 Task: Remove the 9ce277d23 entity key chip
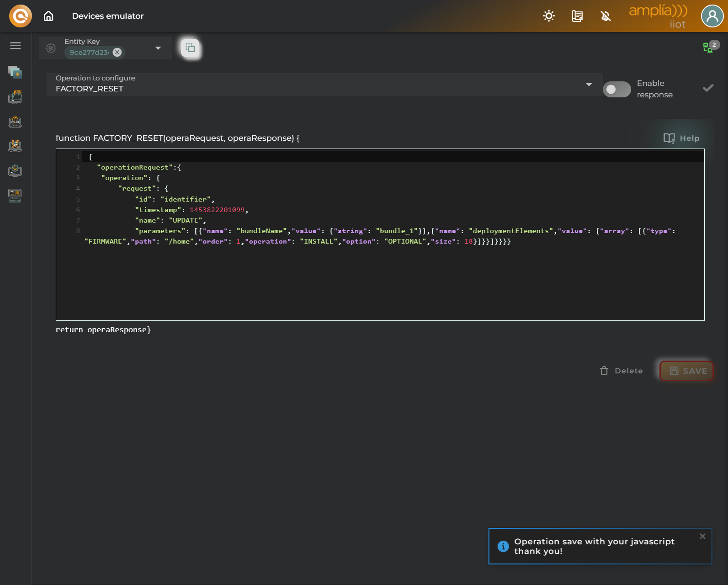[117, 52]
